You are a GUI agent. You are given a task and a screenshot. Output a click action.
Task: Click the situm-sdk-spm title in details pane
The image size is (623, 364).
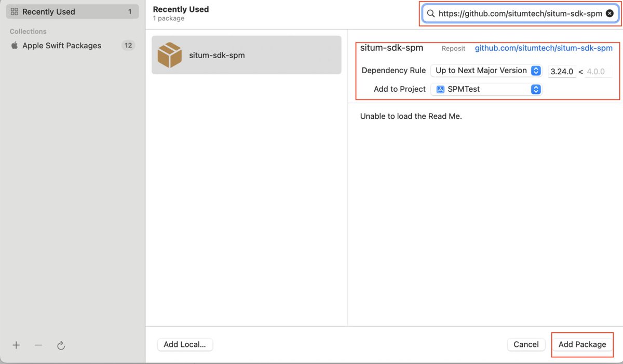[x=391, y=48]
